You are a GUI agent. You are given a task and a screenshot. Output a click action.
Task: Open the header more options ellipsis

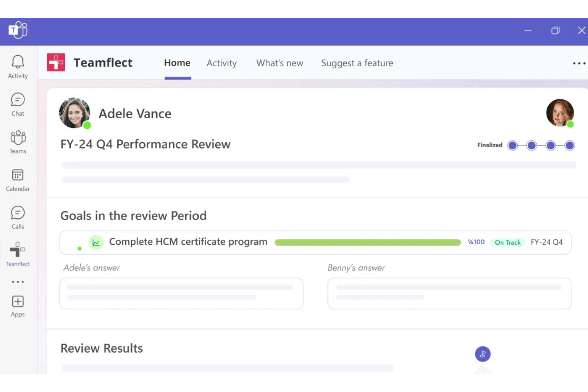click(x=579, y=64)
